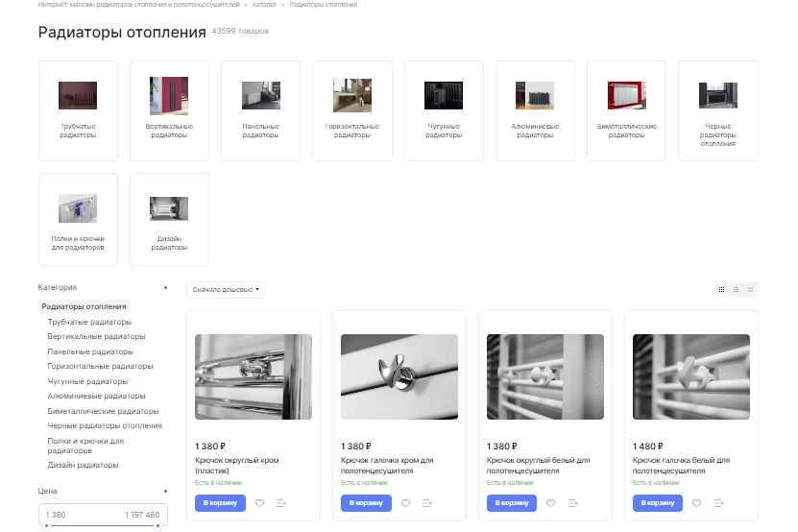Switch to list view layout
The height and width of the screenshot is (532, 798).
pos(736,290)
